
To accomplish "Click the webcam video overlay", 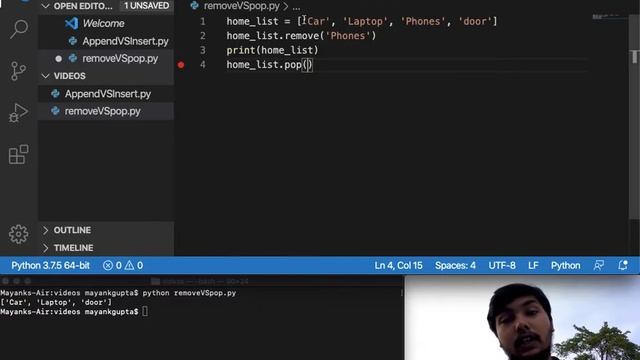I will (522, 318).
